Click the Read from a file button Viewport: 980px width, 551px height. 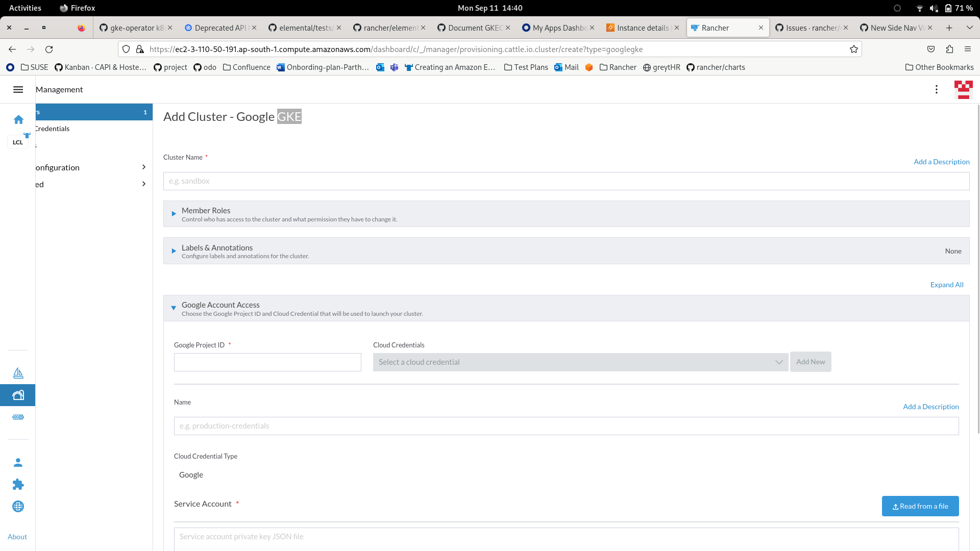(920, 506)
